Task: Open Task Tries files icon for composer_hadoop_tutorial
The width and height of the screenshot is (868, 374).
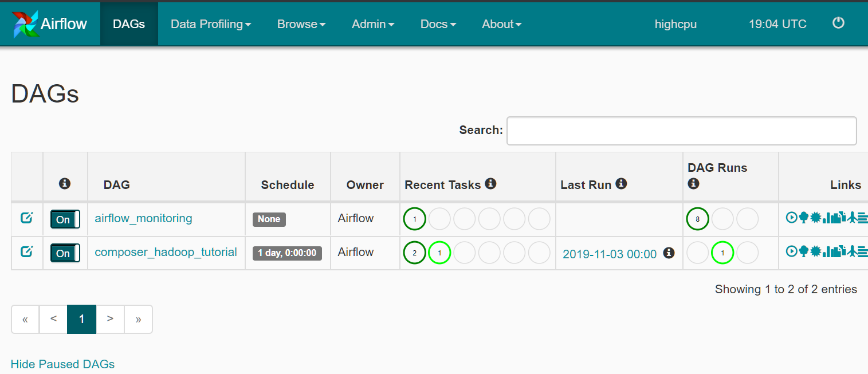Action: (x=839, y=251)
